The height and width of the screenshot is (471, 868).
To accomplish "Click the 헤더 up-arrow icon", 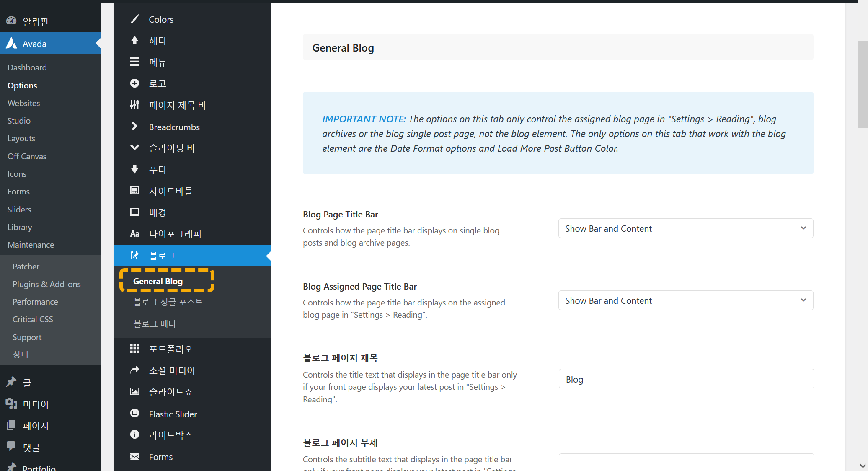I will click(x=134, y=41).
